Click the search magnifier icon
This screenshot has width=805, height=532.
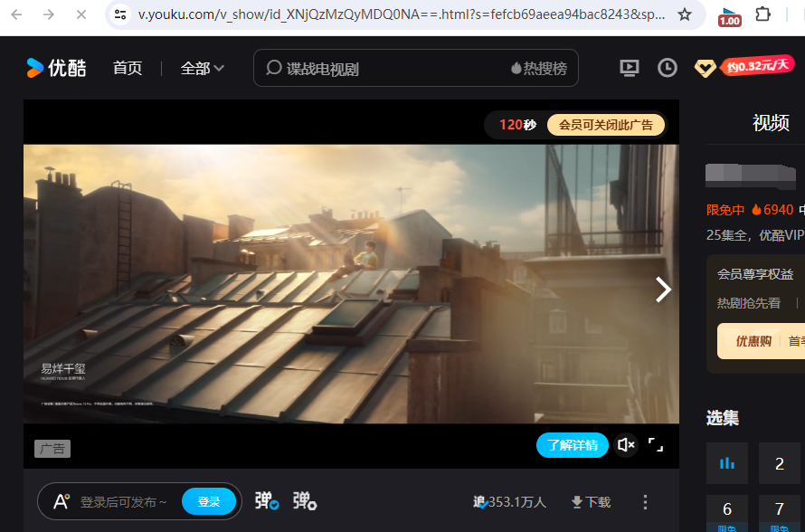point(274,68)
